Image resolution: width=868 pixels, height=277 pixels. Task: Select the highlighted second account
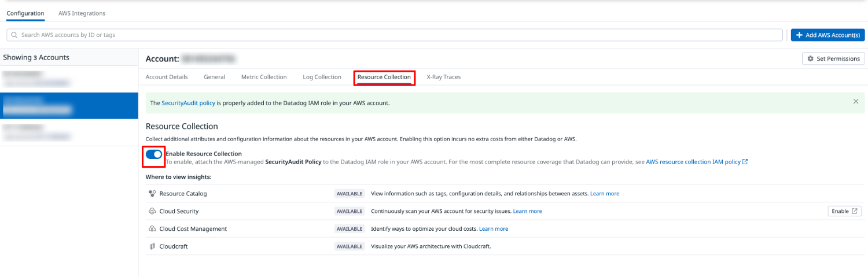[69, 105]
